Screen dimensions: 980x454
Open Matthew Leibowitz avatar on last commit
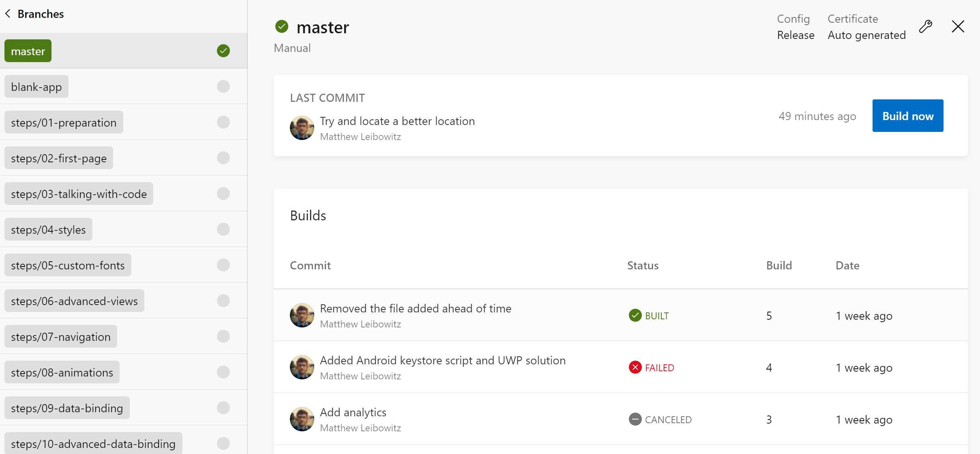pos(302,128)
